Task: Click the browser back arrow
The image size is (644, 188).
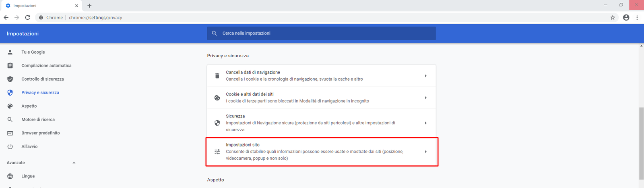Action: [6, 17]
